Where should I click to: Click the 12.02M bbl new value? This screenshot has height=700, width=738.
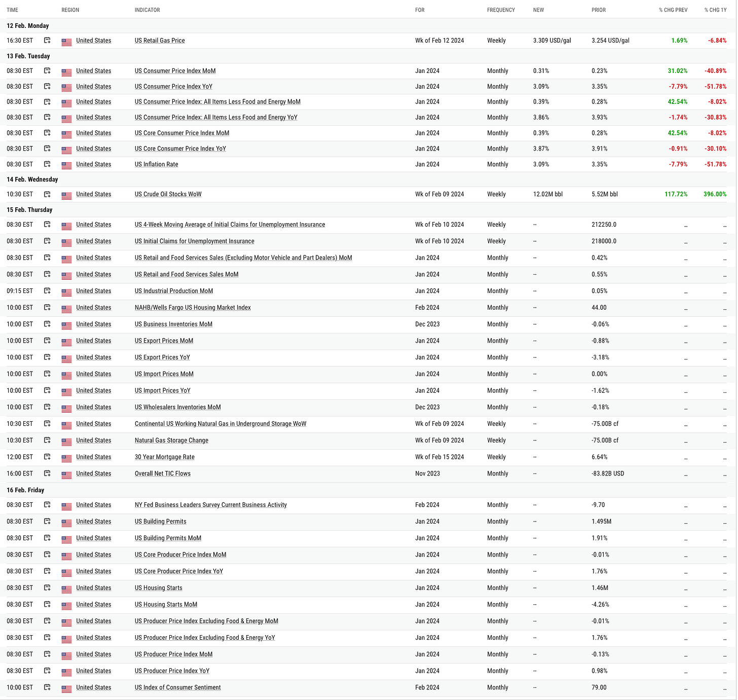pyautogui.click(x=548, y=194)
